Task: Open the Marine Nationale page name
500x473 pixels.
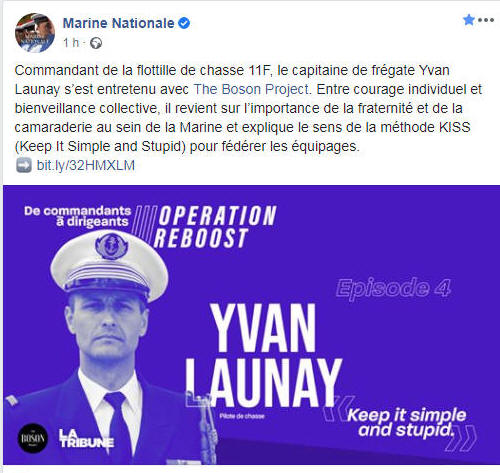Action: pyautogui.click(x=118, y=23)
